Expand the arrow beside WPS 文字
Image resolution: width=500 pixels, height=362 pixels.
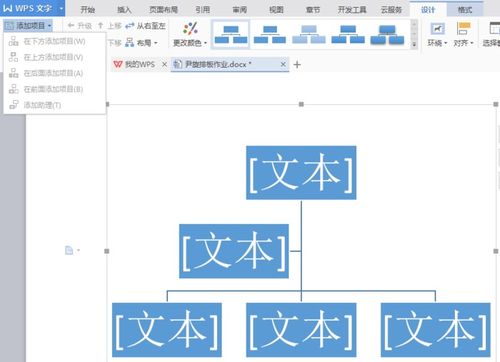[x=61, y=8]
